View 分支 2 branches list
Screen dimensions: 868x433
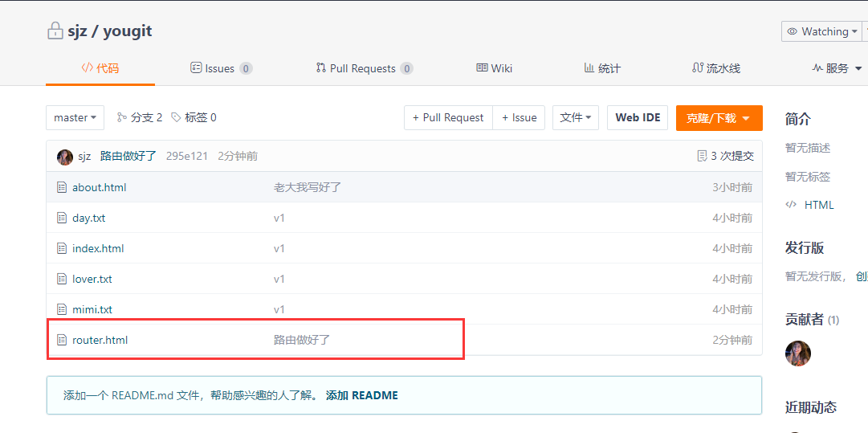[x=140, y=117]
